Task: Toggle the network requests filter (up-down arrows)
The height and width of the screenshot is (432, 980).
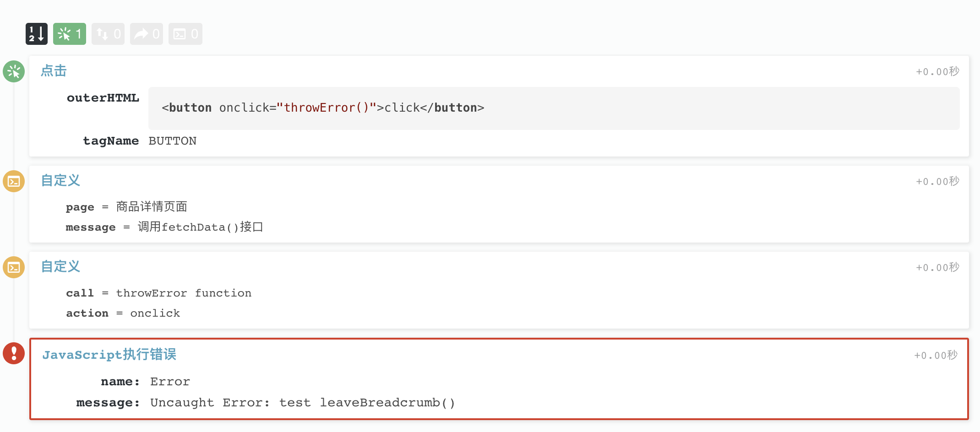Action: pyautogui.click(x=108, y=34)
